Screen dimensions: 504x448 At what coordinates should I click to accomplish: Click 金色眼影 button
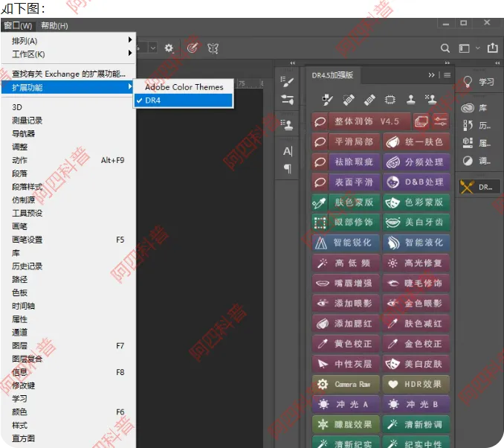pyautogui.click(x=416, y=303)
